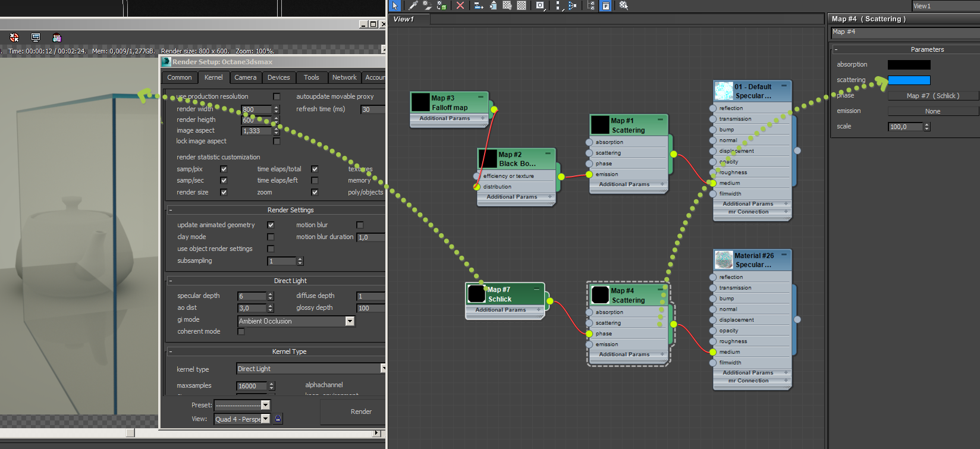Open the kernel type dropdown
The height and width of the screenshot is (449, 980).
tap(311, 369)
